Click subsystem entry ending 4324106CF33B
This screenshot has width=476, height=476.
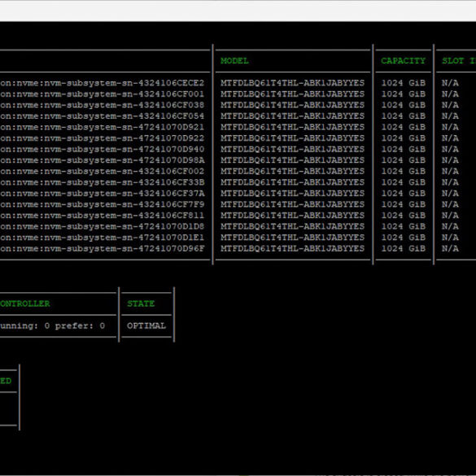(x=102, y=182)
